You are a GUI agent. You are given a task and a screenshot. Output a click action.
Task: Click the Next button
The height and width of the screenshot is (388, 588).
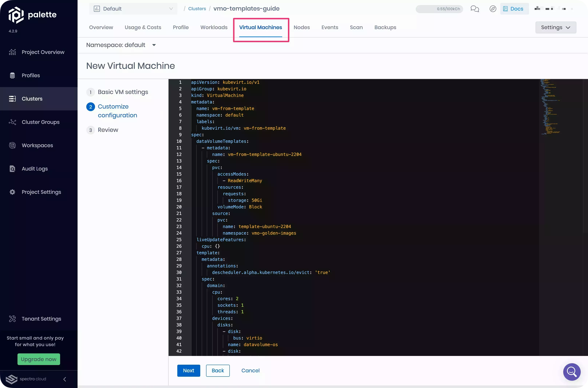[189, 371]
